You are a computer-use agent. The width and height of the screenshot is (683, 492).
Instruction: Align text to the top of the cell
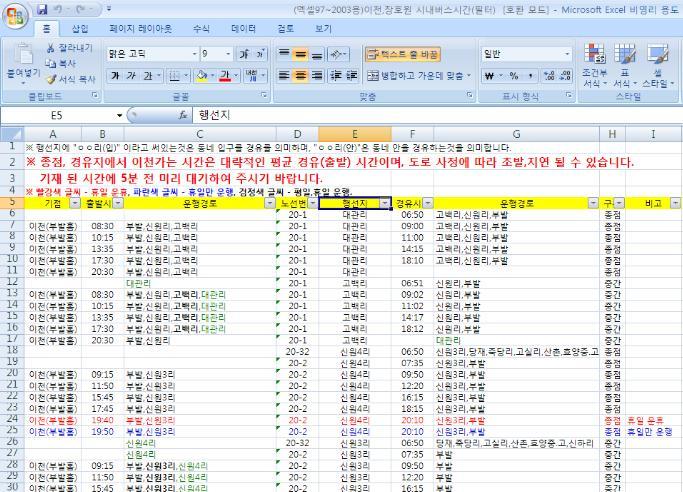[284, 54]
